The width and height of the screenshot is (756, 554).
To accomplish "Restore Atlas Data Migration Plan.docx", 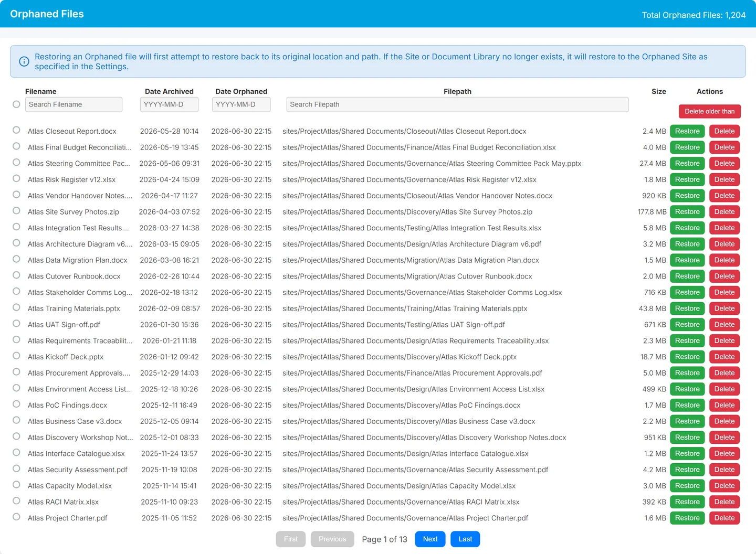I will tap(687, 260).
